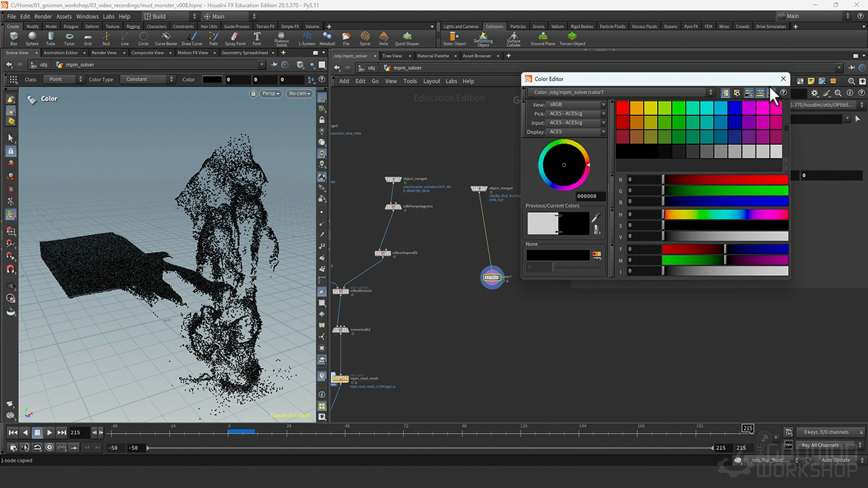Open the Render menu

pyautogui.click(x=43, y=16)
